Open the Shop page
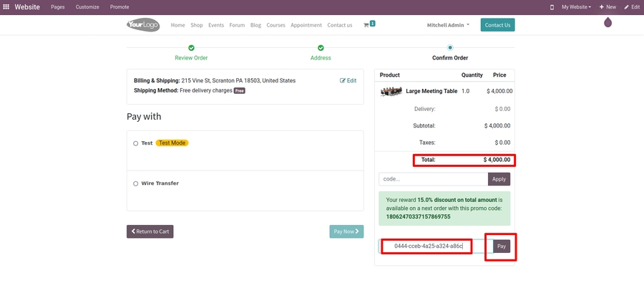Viewport: 644px width, 283px height. [197, 25]
